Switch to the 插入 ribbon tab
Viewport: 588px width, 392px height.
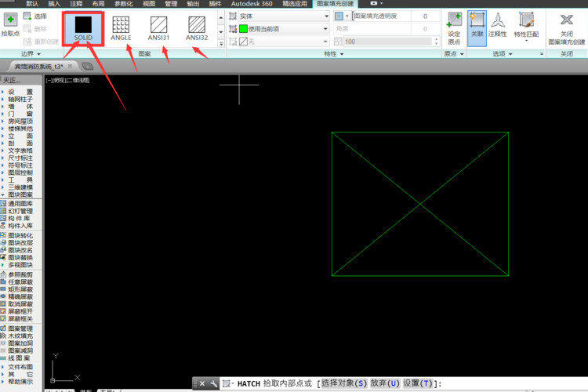pyautogui.click(x=54, y=4)
